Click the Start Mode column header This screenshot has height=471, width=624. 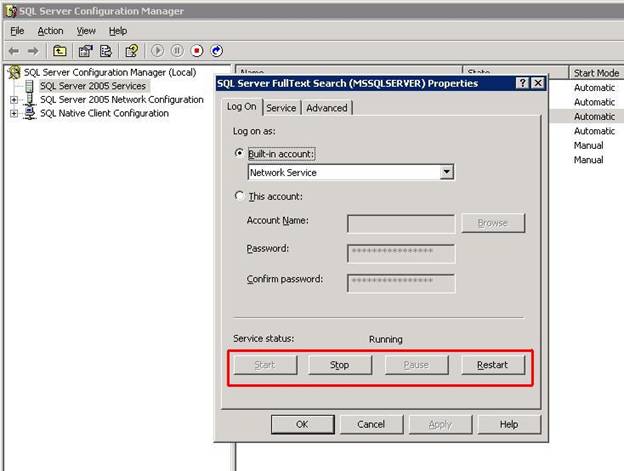point(596,73)
